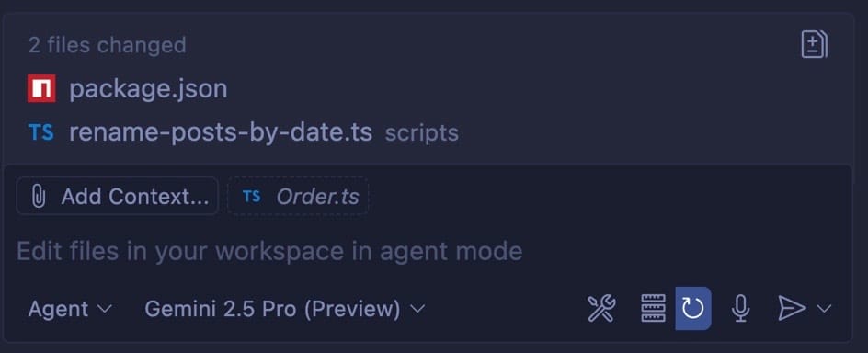Viewport: 868px width, 353px height.
Task: Expand the send options chevron
Action: tap(824, 309)
